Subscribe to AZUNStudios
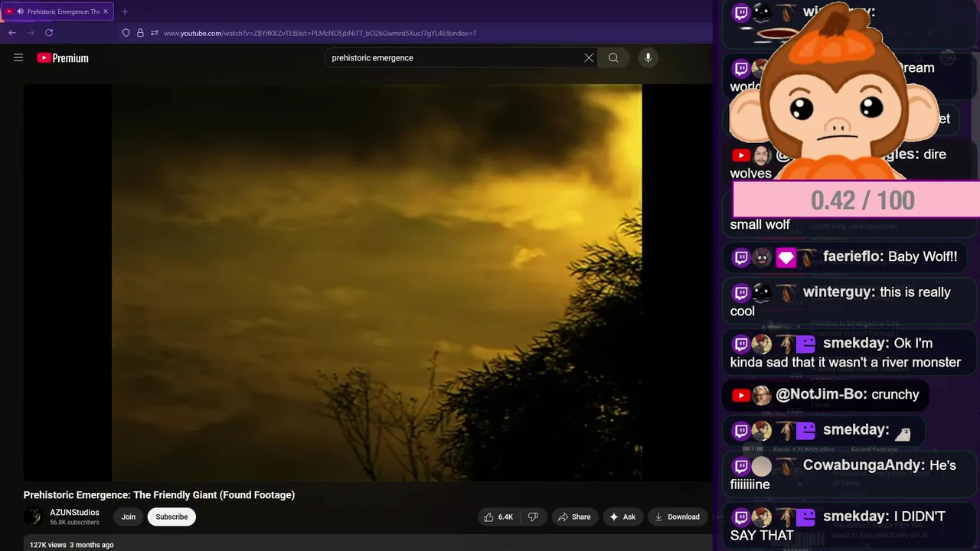Image resolution: width=980 pixels, height=551 pixels. [x=171, y=517]
